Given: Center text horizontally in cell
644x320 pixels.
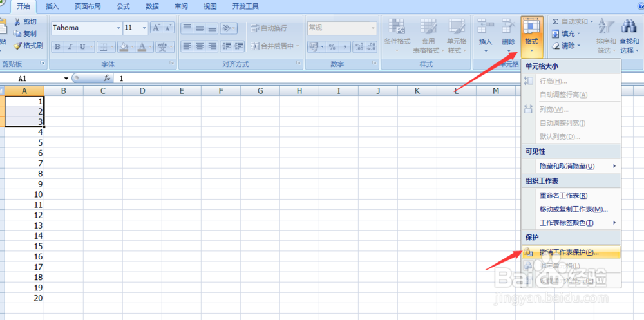Looking at the screenshot, I should click(x=200, y=46).
